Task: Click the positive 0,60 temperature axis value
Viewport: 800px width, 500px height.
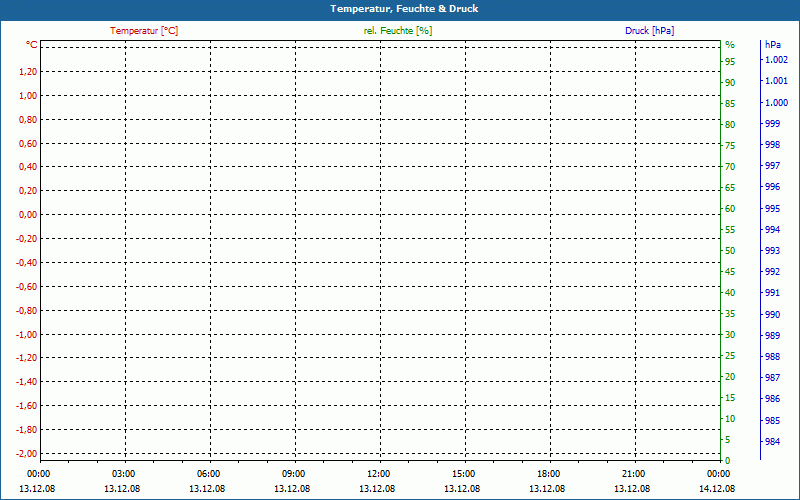Action: click(x=28, y=144)
